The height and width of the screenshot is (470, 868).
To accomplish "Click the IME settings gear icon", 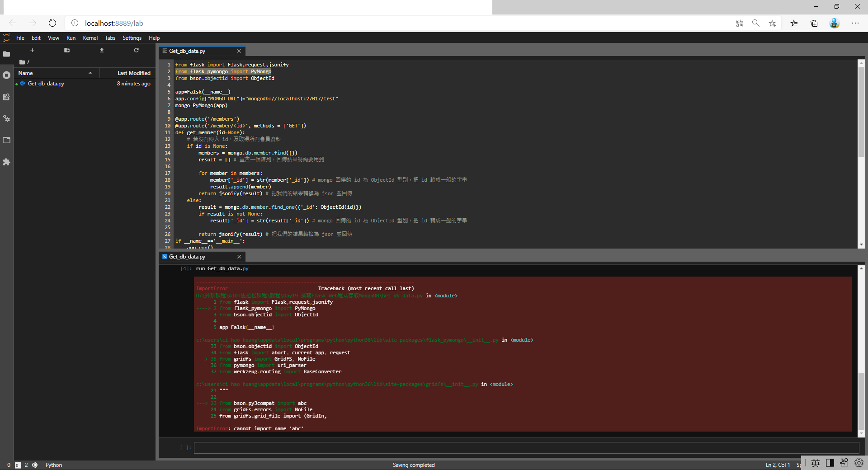I will pos(859,463).
